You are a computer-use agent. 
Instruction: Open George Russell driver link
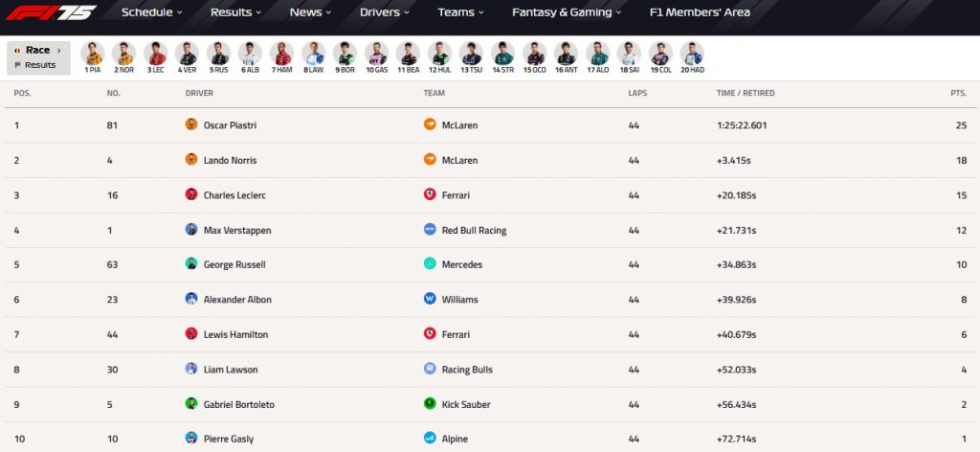tap(234, 264)
